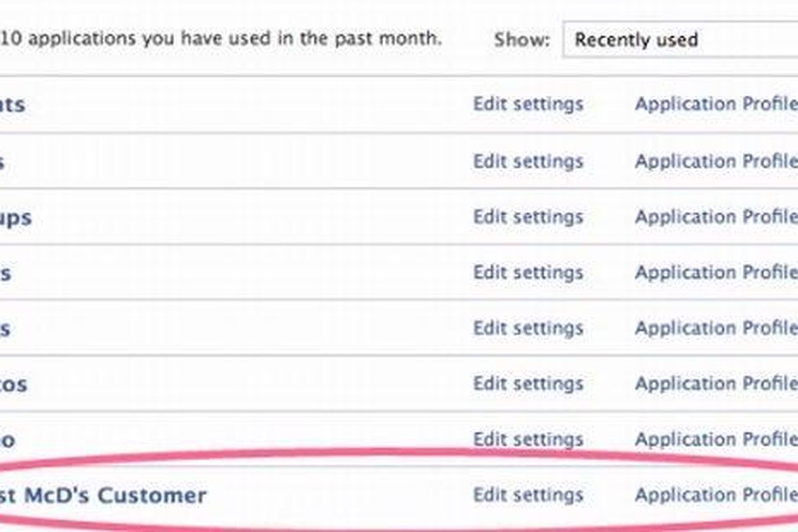The height and width of the screenshot is (532, 798).
Task: Open the application name ending in 'tos'
Action: 13,384
